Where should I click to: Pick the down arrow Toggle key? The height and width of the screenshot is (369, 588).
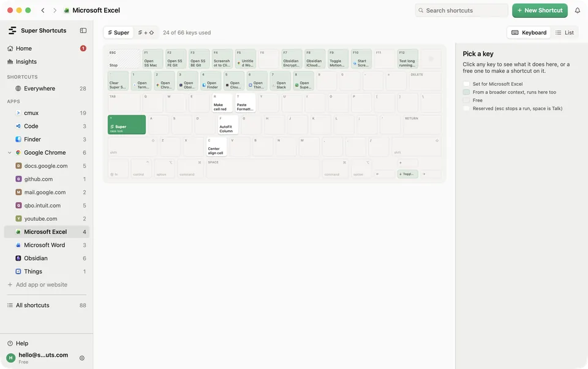click(x=408, y=174)
